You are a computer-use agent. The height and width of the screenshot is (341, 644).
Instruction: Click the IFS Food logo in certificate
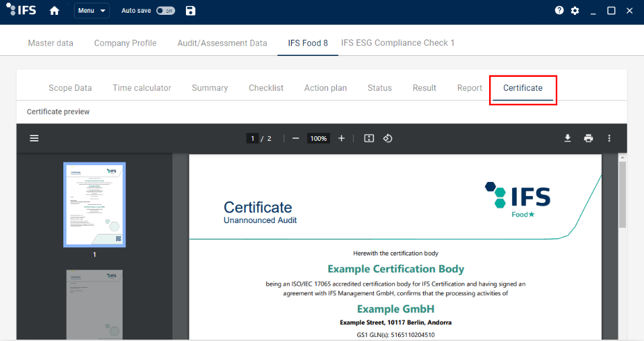pos(517,199)
